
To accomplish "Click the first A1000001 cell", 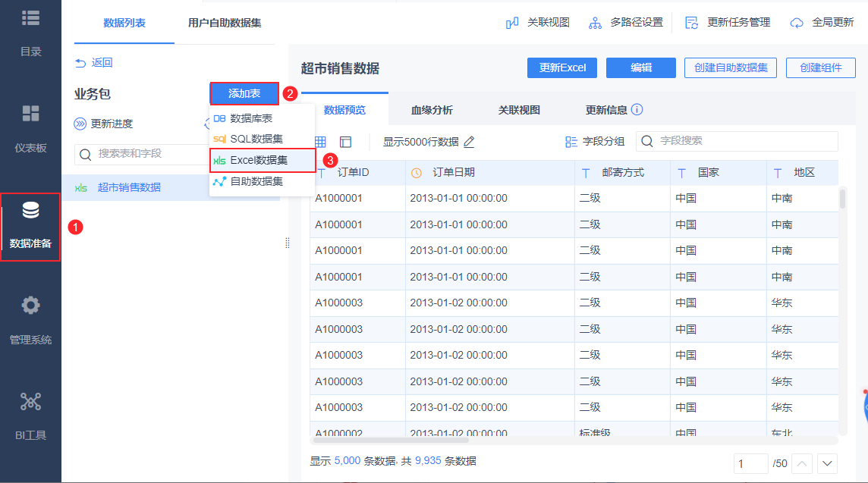I will pos(357,199).
